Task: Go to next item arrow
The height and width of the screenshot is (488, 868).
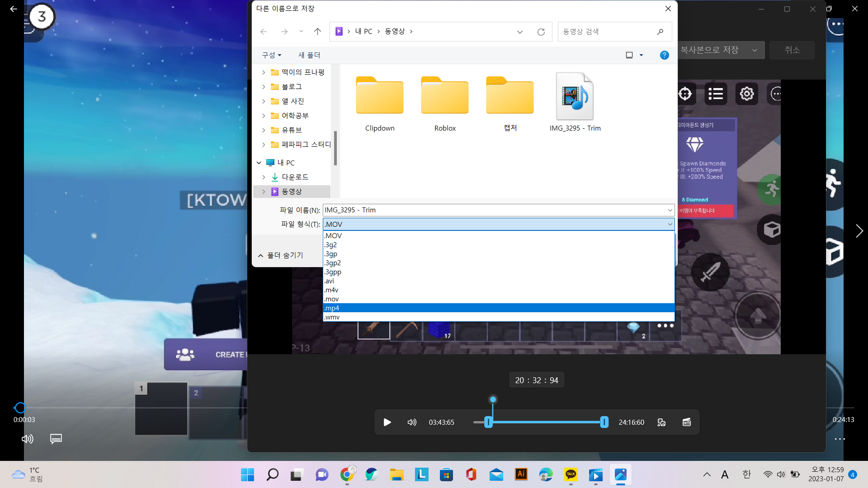Action: (x=859, y=231)
